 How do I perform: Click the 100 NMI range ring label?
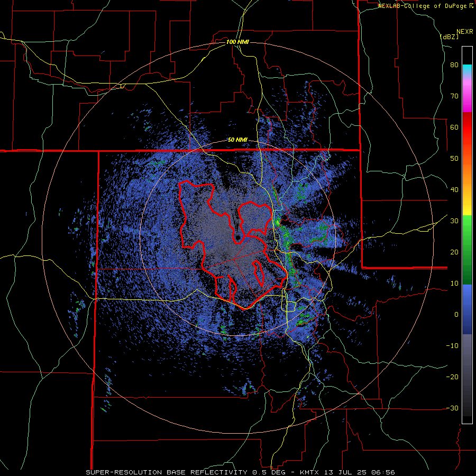(237, 42)
